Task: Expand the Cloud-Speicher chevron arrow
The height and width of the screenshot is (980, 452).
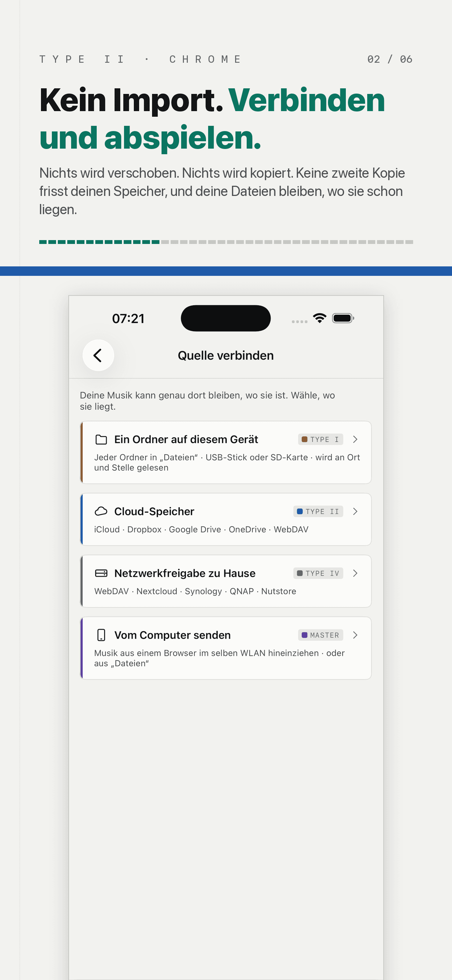Action: pyautogui.click(x=355, y=511)
